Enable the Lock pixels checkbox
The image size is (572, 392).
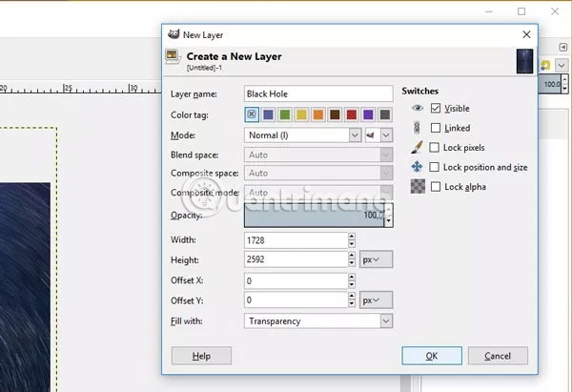coord(434,148)
